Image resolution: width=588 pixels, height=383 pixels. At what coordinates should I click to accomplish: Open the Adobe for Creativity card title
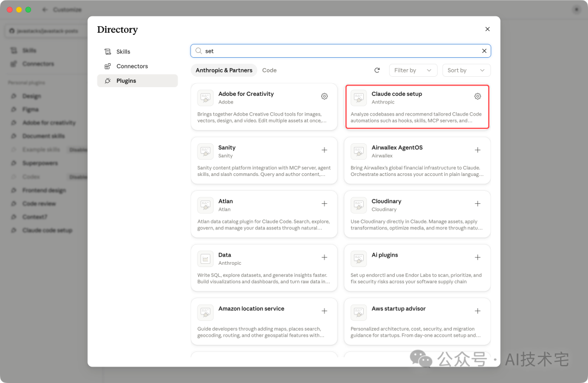pyautogui.click(x=246, y=94)
